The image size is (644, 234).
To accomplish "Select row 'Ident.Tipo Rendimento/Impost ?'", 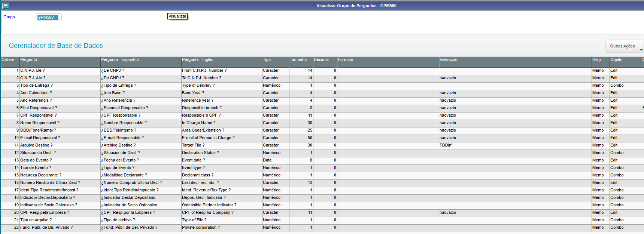I will [322, 190].
